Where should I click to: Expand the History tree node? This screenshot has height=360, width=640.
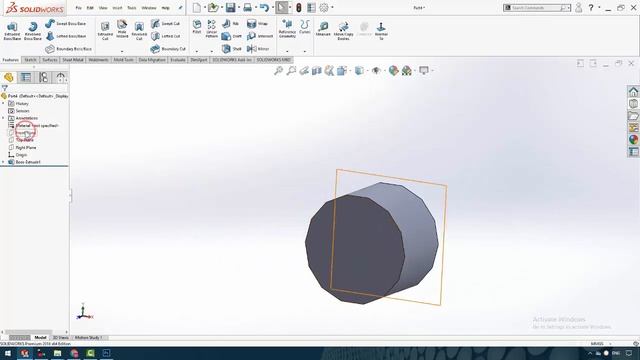(4, 104)
